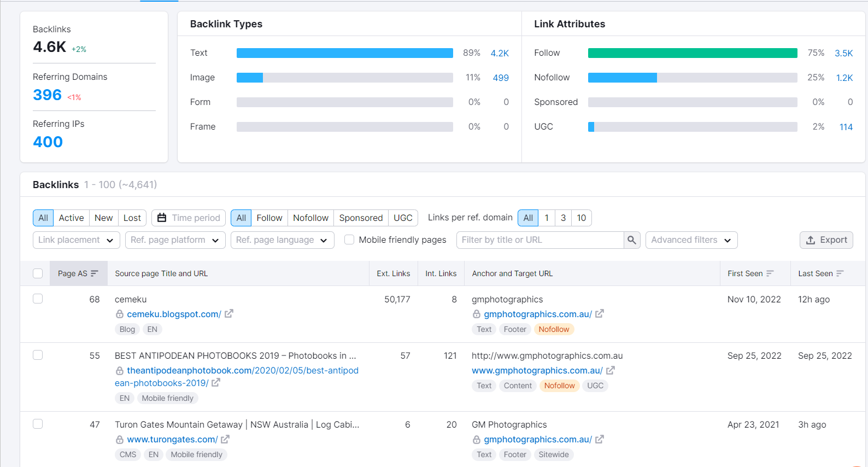Click the Page AS sort icon
The image size is (868, 467).
click(x=95, y=273)
